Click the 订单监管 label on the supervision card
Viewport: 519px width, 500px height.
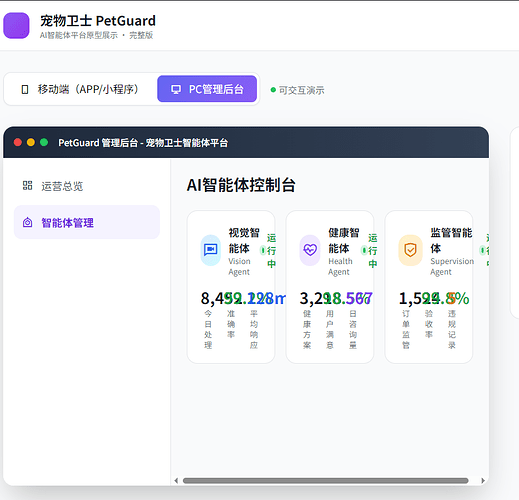click(x=406, y=329)
